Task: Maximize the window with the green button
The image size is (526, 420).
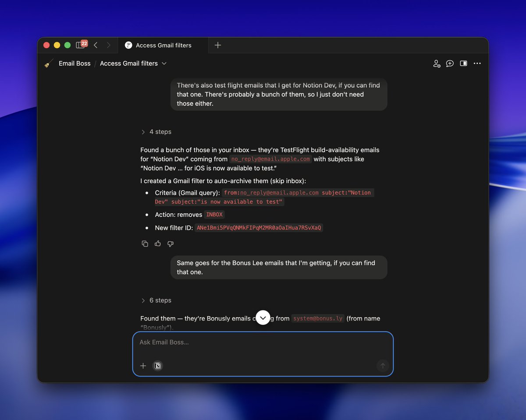Action: 68,45
